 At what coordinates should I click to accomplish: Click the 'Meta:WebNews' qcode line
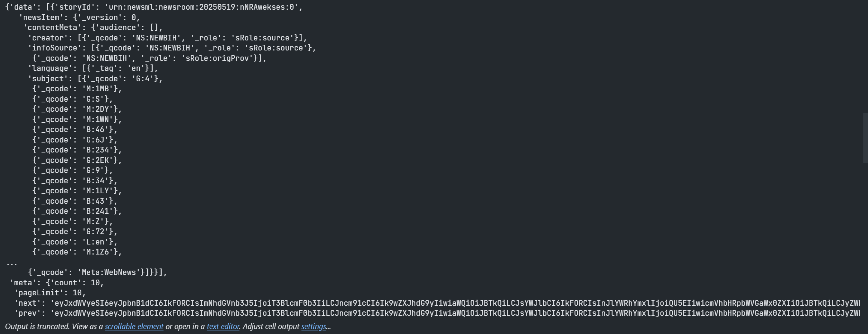[97, 272]
